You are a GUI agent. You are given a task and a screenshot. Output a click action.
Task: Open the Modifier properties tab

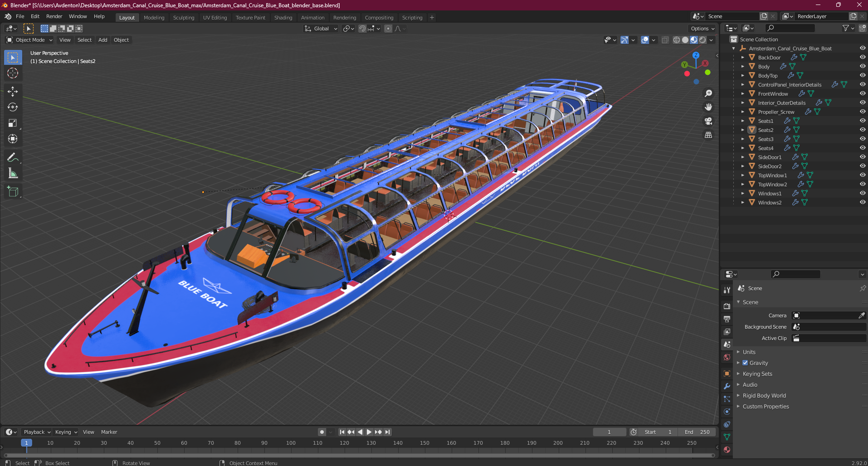point(727,386)
